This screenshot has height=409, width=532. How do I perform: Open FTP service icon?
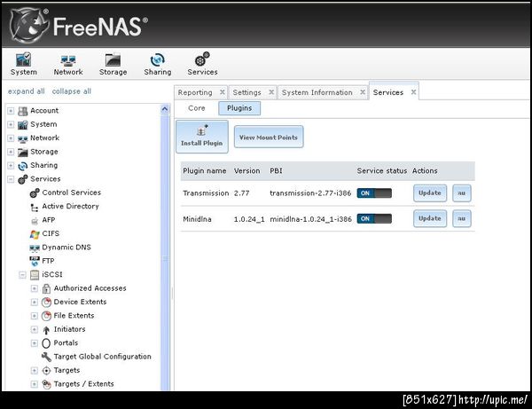tap(35, 261)
